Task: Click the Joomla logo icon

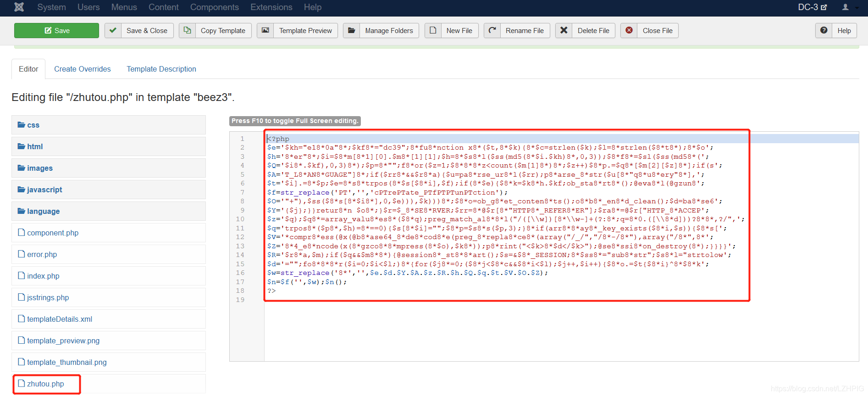Action: pos(19,7)
